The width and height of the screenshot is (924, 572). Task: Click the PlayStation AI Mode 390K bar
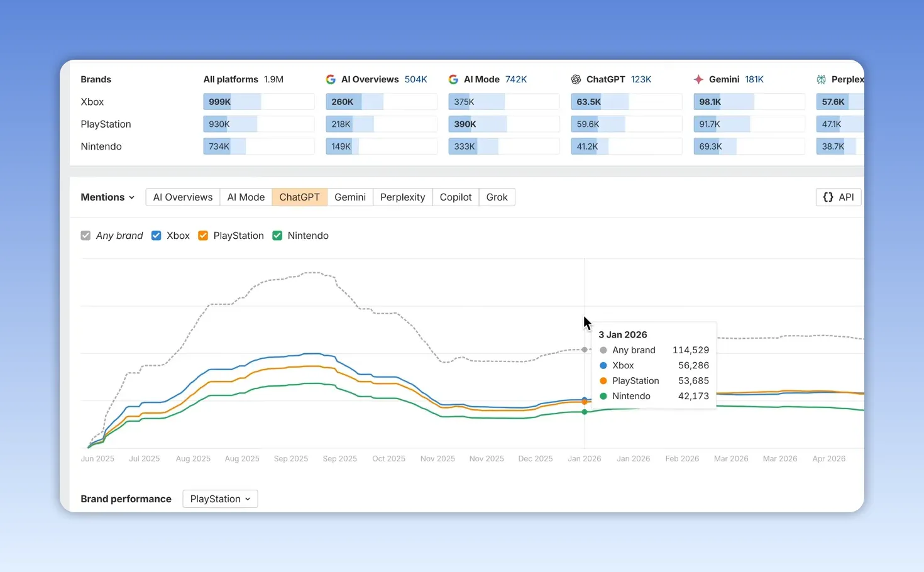[x=504, y=124]
